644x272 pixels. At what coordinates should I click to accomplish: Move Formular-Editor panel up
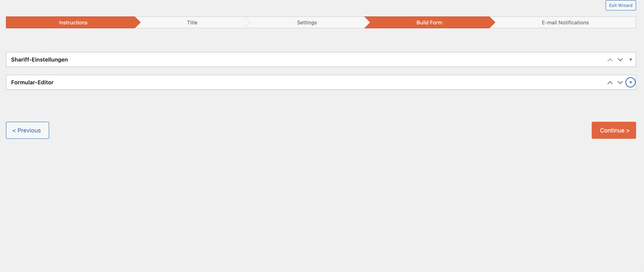point(610,82)
